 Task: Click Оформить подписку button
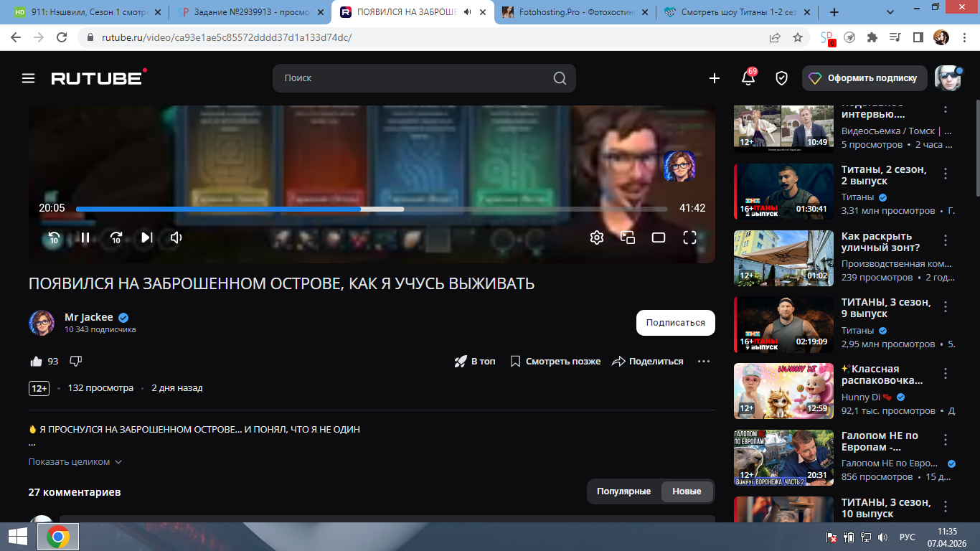point(864,78)
